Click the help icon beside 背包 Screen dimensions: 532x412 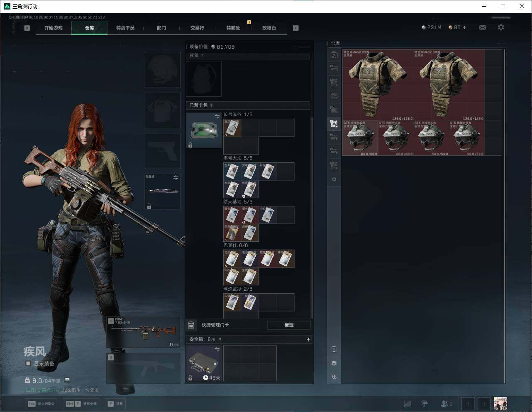pyautogui.click(x=202, y=55)
